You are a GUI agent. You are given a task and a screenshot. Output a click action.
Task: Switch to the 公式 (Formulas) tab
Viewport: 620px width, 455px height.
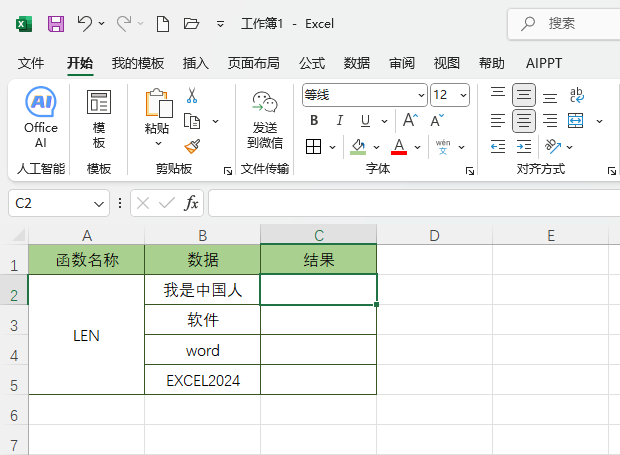[x=312, y=63]
